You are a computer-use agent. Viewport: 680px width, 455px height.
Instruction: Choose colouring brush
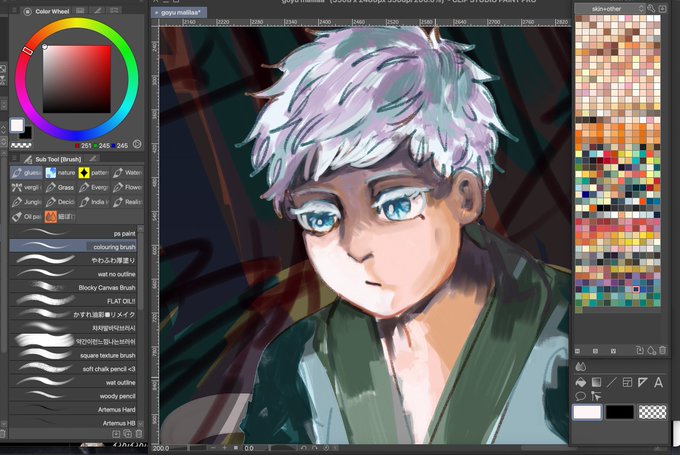(73, 246)
